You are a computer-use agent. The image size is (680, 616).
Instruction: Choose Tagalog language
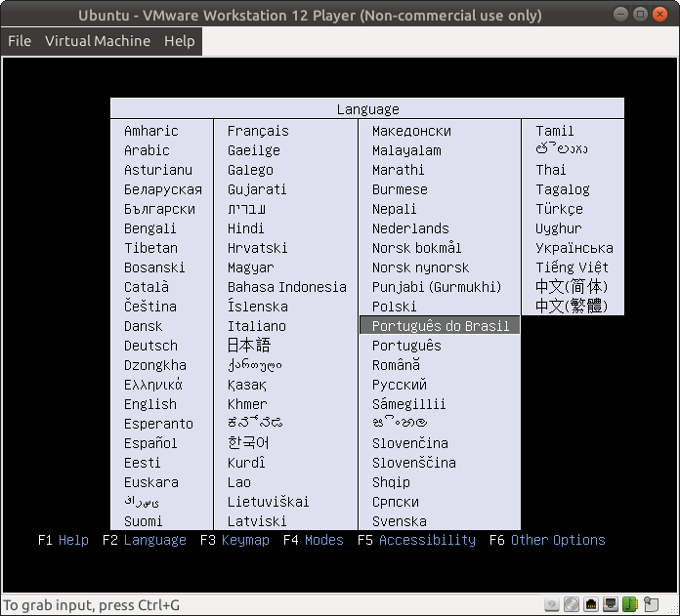click(x=563, y=189)
